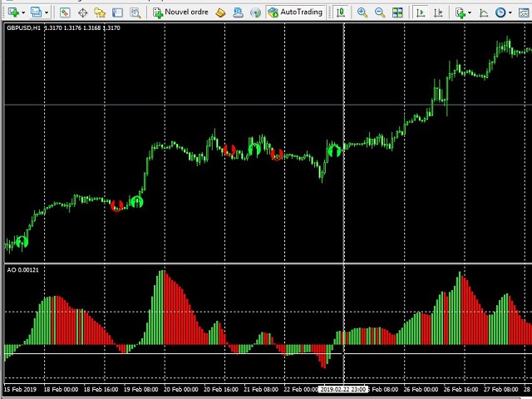Show the Terminal panel icon
This screenshot has height=399, width=532.
pos(117,12)
